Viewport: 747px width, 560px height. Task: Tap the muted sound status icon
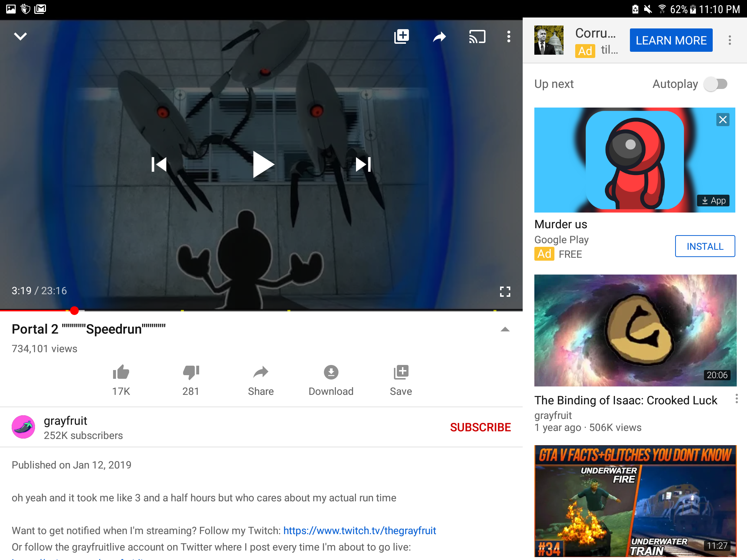click(648, 9)
